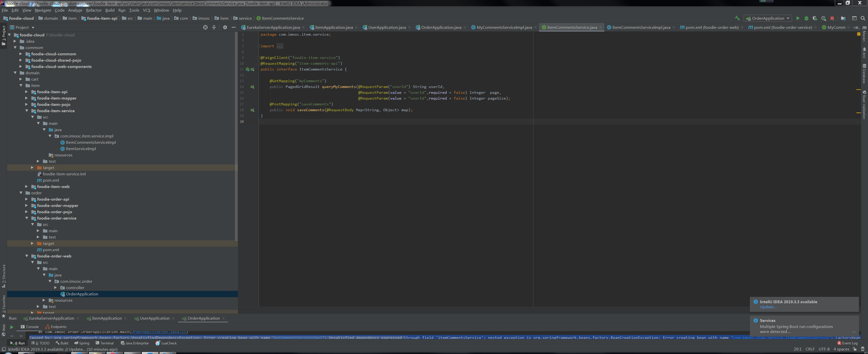Click the Search Everywhere magnifier
The image size is (868, 354).
863,18
